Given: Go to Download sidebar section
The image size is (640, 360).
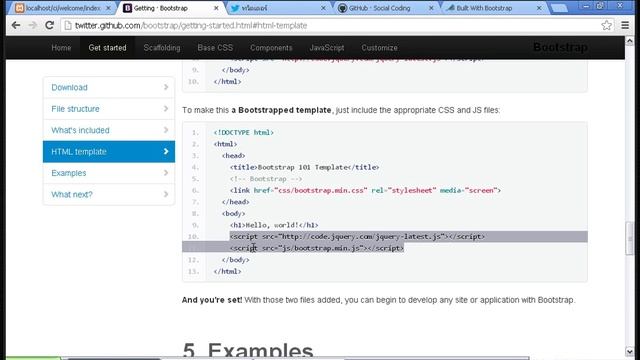Looking at the screenshot, I should coord(109,87).
